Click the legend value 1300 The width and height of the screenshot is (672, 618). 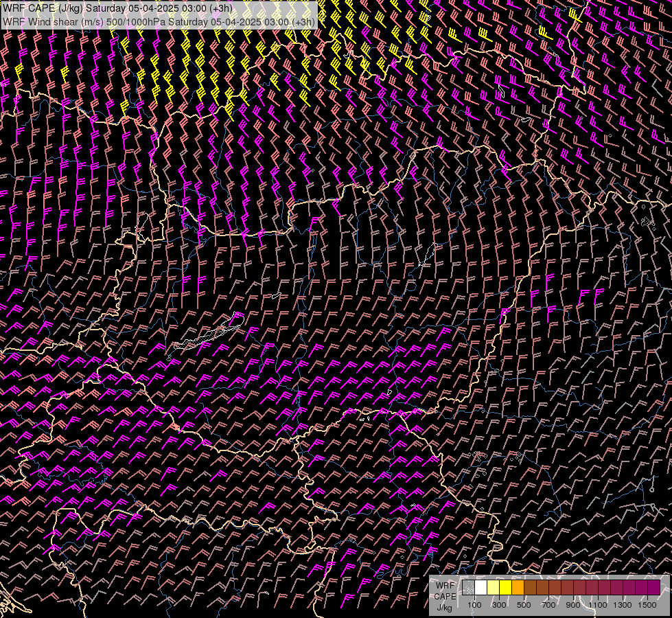(623, 605)
